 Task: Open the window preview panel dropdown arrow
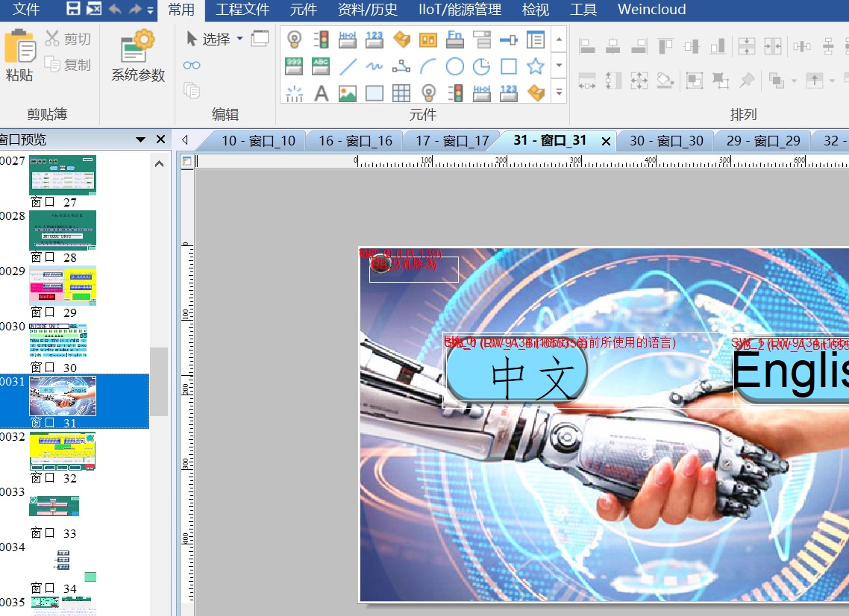[x=140, y=140]
